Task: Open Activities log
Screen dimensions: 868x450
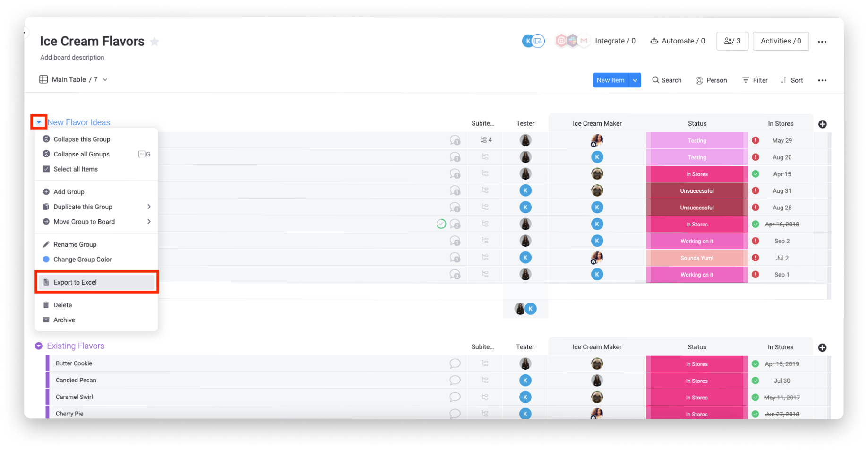Action: tap(781, 41)
